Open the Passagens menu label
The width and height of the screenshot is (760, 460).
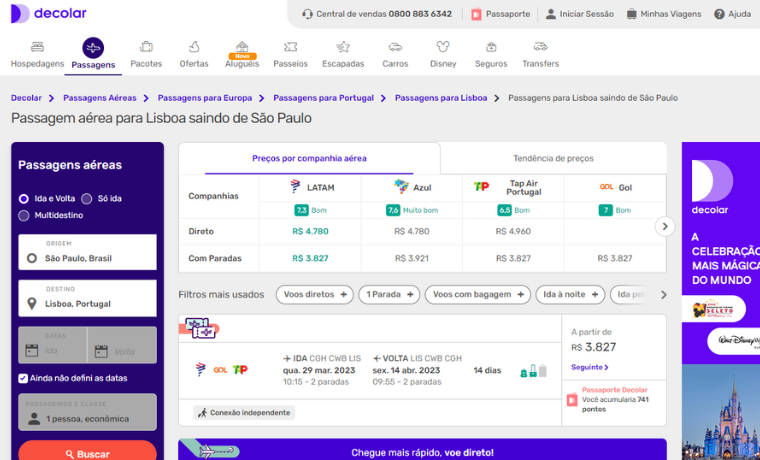point(93,65)
